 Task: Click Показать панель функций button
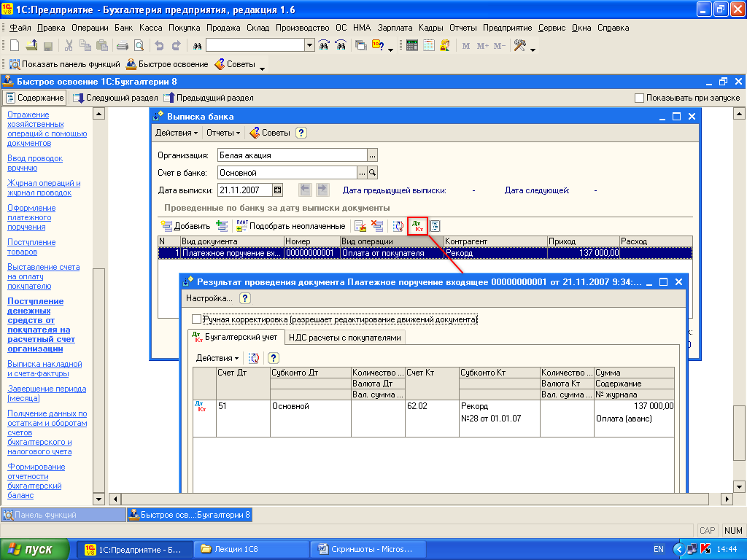65,64
